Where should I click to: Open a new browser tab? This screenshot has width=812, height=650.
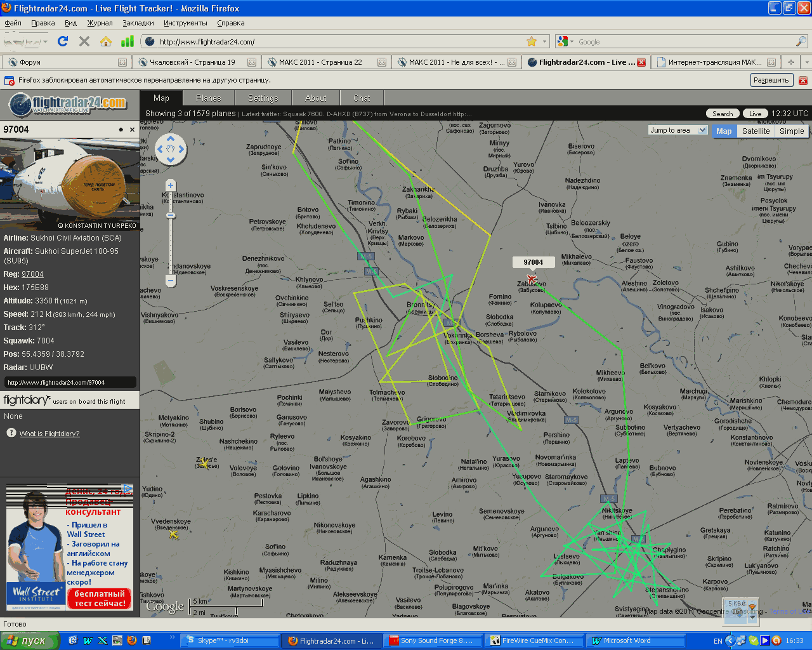(x=790, y=62)
